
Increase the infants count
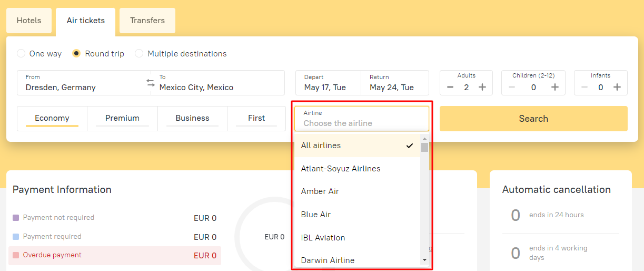(x=617, y=87)
